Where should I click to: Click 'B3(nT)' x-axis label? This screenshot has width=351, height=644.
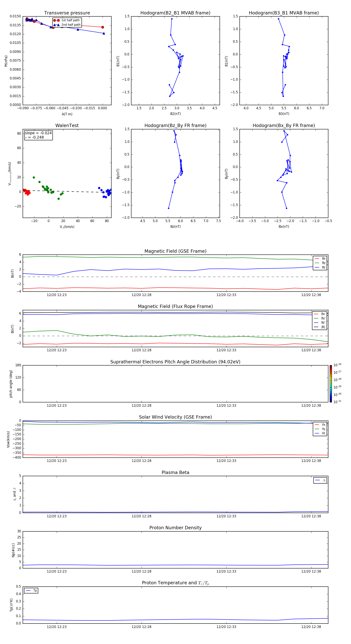[284, 114]
